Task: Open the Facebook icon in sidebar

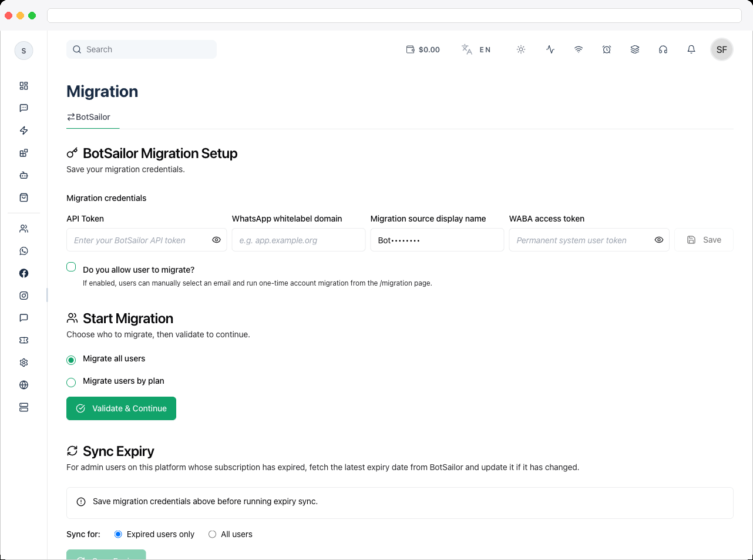Action: (23, 273)
